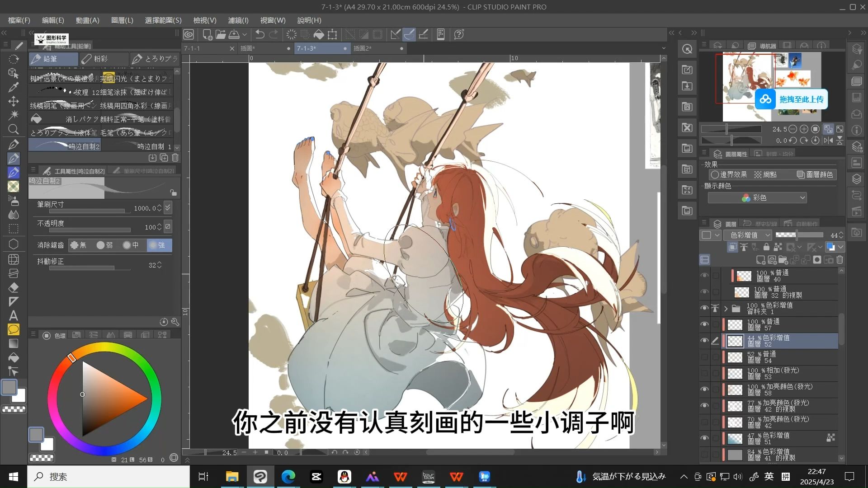The height and width of the screenshot is (488, 868).
Task: Select layer 53 相加(發光) row
Action: pos(780,373)
